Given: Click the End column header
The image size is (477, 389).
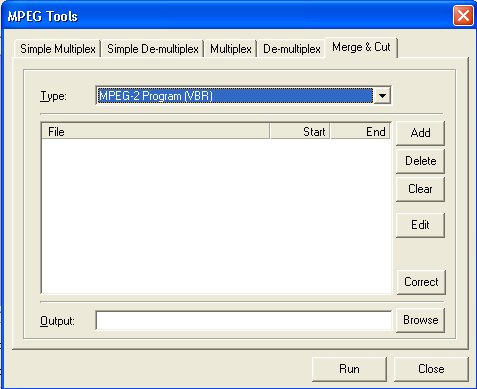Looking at the screenshot, I should point(361,132).
